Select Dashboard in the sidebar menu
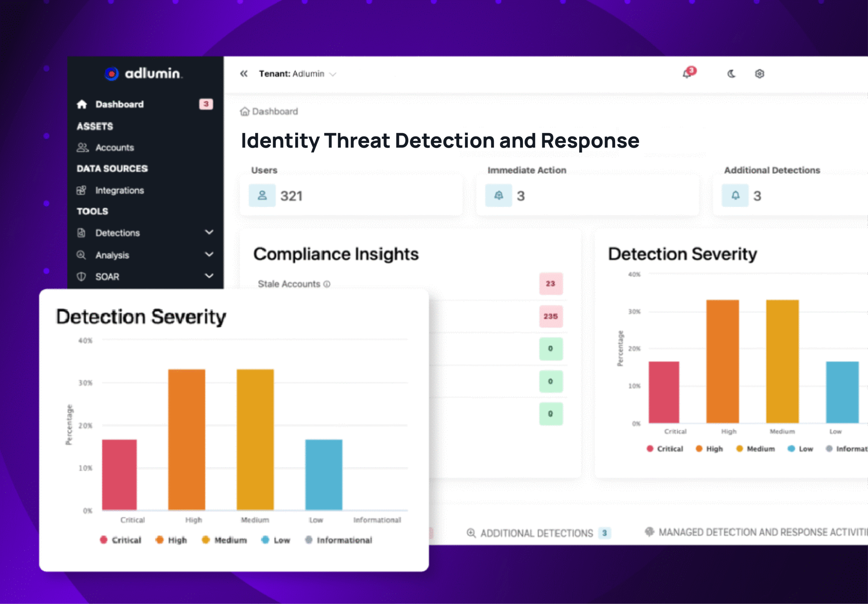This screenshot has width=868, height=604. coord(119,104)
